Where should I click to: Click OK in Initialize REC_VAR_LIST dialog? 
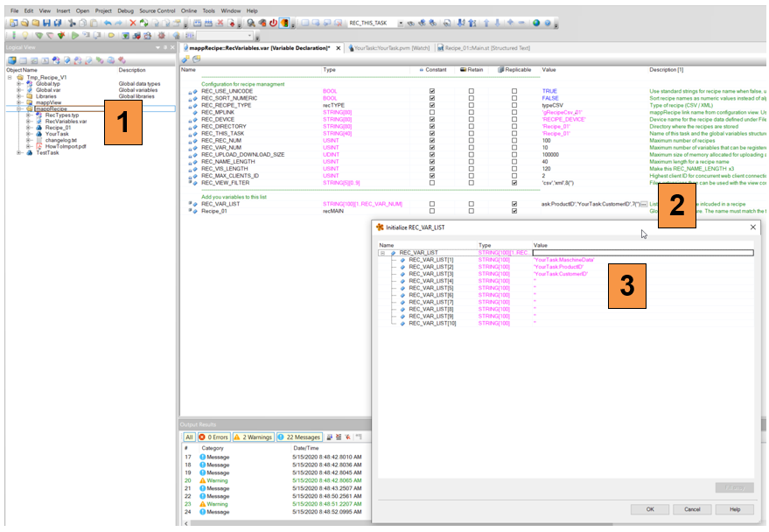pyautogui.click(x=650, y=508)
